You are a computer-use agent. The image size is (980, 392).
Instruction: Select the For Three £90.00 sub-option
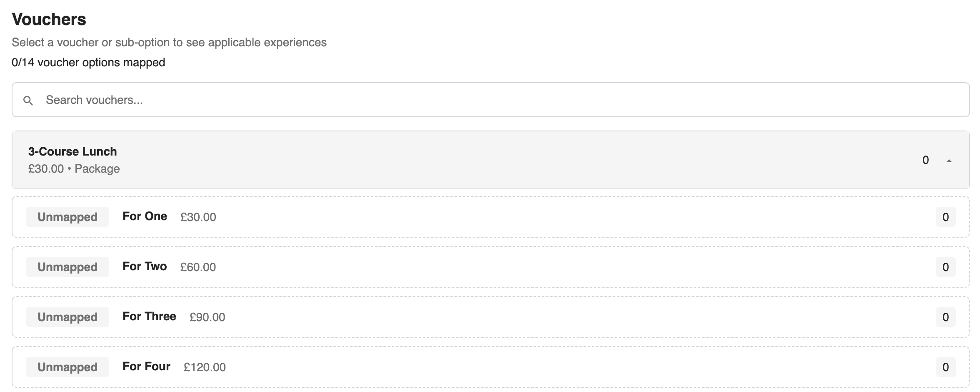tap(490, 317)
